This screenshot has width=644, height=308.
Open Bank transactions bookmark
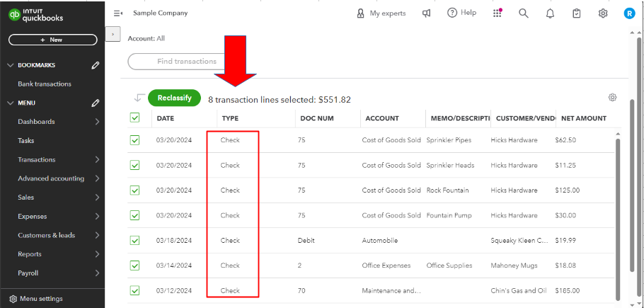coord(45,84)
